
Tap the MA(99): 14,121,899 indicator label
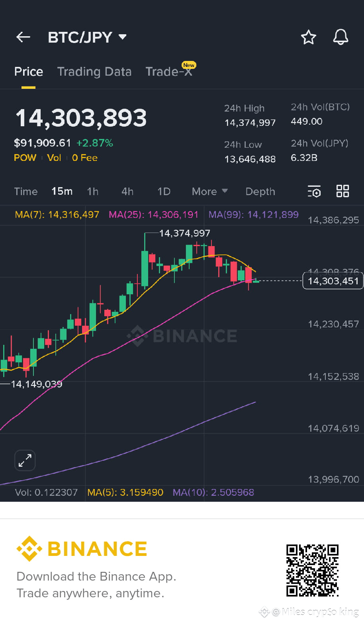(x=254, y=215)
